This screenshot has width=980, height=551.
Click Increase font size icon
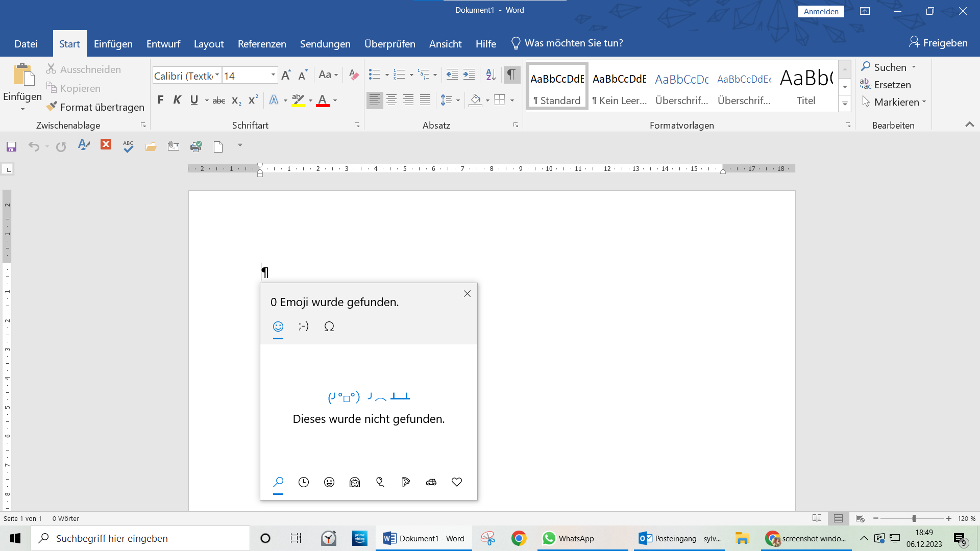(x=286, y=76)
